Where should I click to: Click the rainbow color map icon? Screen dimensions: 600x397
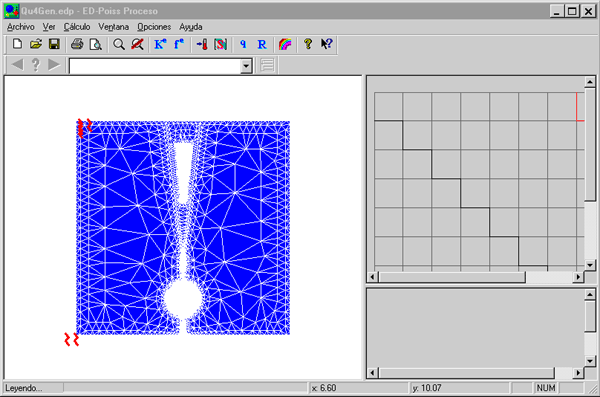click(x=285, y=44)
